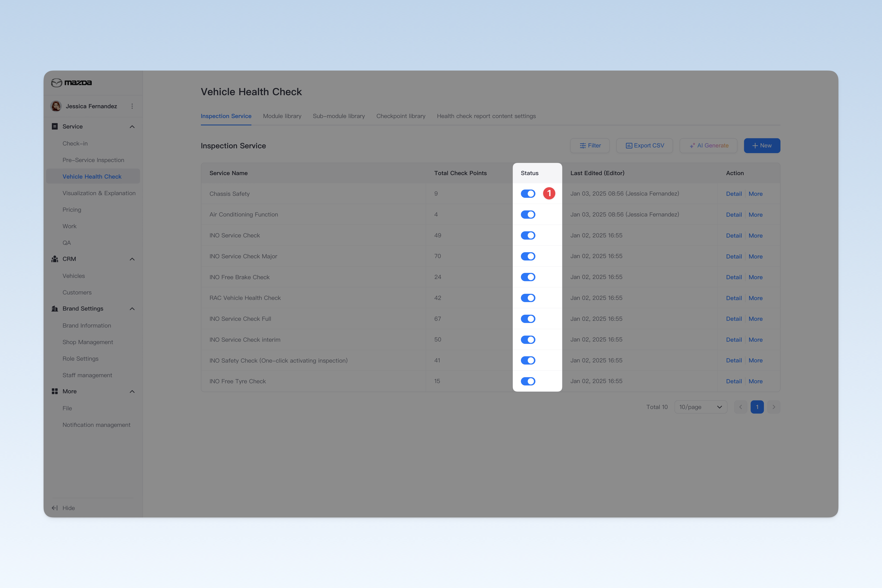Toggle RAC Vehicle Health Check status

[528, 298]
